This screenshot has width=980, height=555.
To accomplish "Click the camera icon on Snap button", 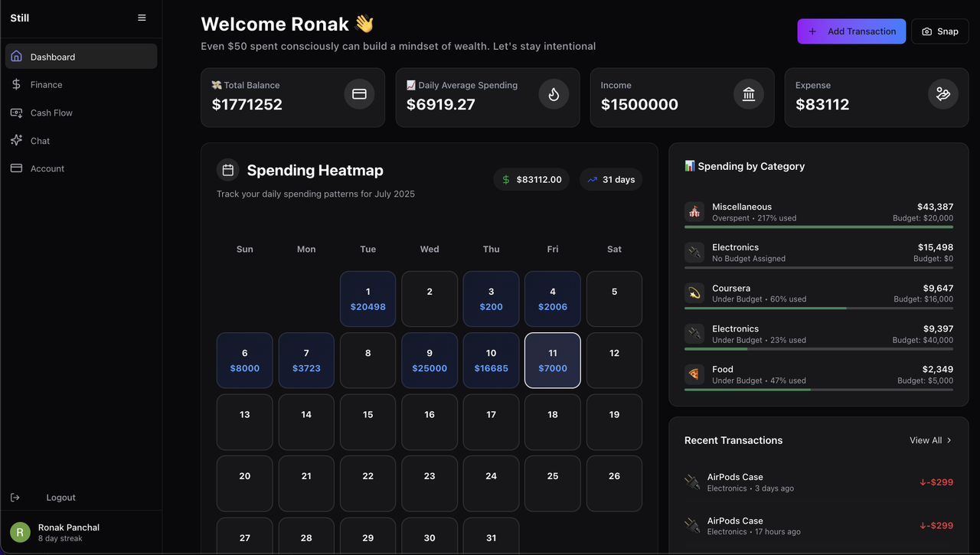I will point(927,31).
